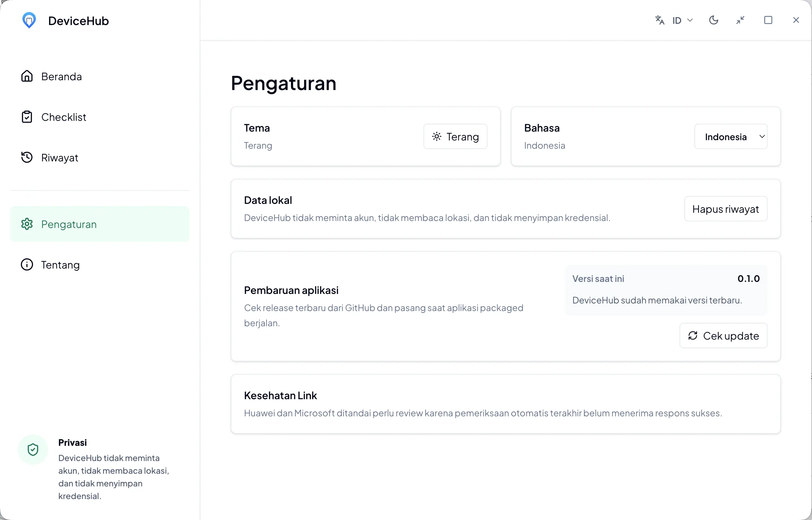Click the Checklist clipboard icon
The image size is (812, 520).
27,117
